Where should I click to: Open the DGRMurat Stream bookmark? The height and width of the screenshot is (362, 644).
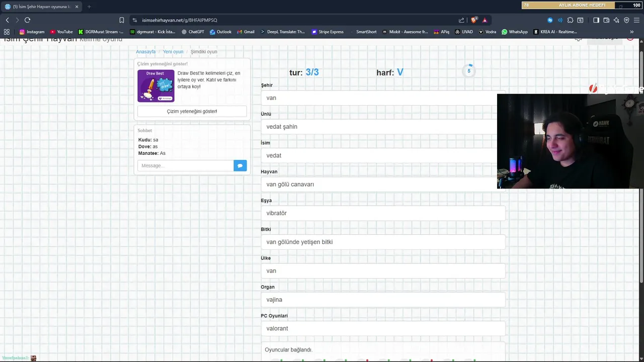pyautogui.click(x=101, y=32)
